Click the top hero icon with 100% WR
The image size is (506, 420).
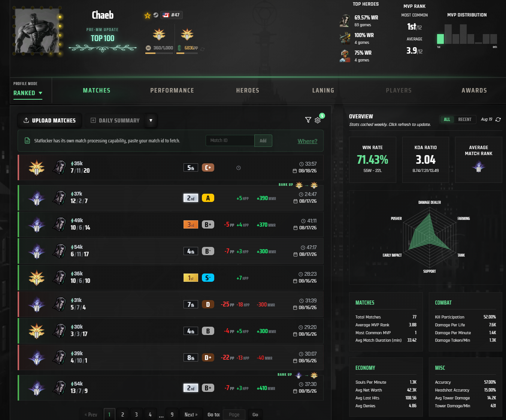(345, 38)
